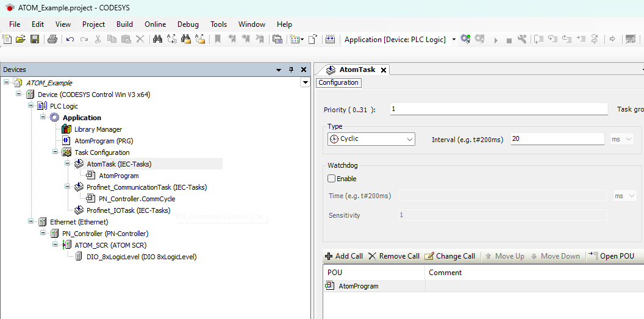Open the Project menu
644x319 pixels.
tap(93, 24)
